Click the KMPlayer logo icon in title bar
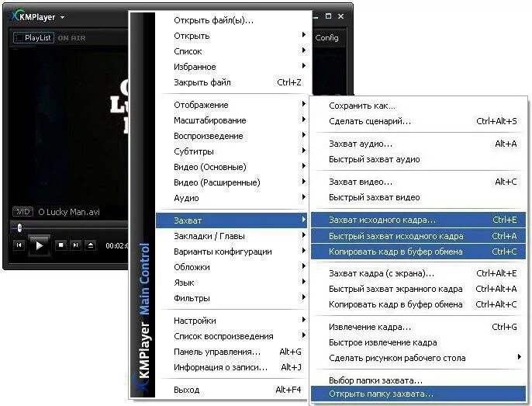This screenshot has width=532, height=406. [15, 16]
